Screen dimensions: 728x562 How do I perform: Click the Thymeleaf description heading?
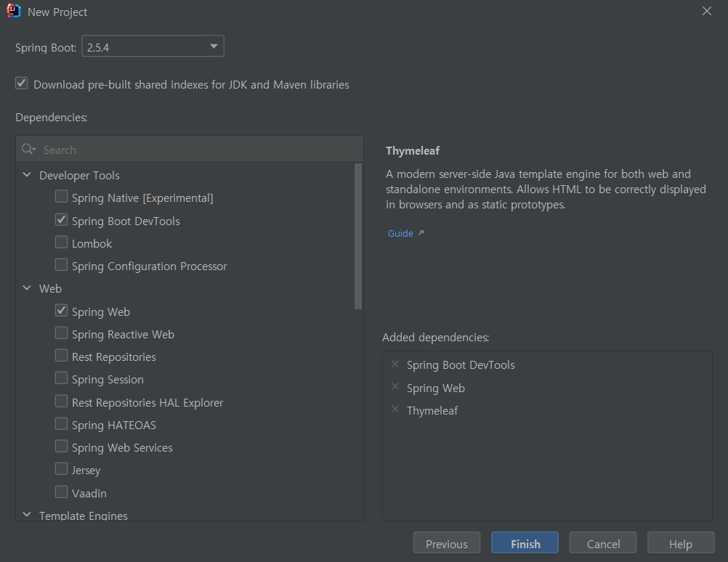tap(412, 151)
